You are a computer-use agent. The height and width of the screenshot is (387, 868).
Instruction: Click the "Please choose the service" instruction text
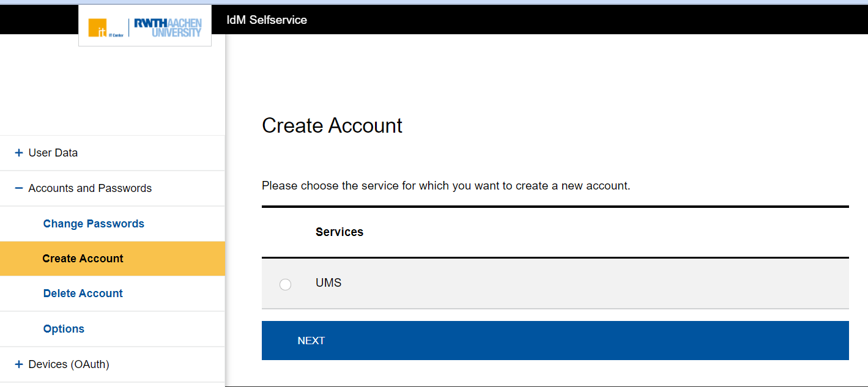(446, 185)
